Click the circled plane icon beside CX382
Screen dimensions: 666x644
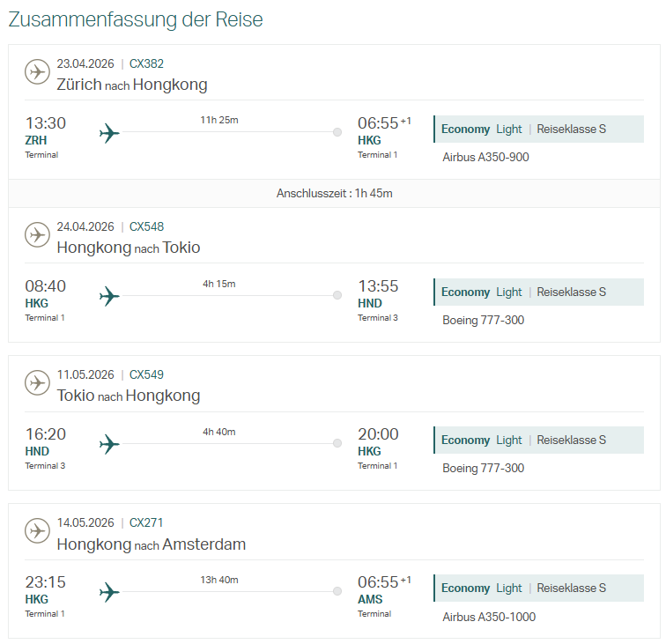(37, 71)
